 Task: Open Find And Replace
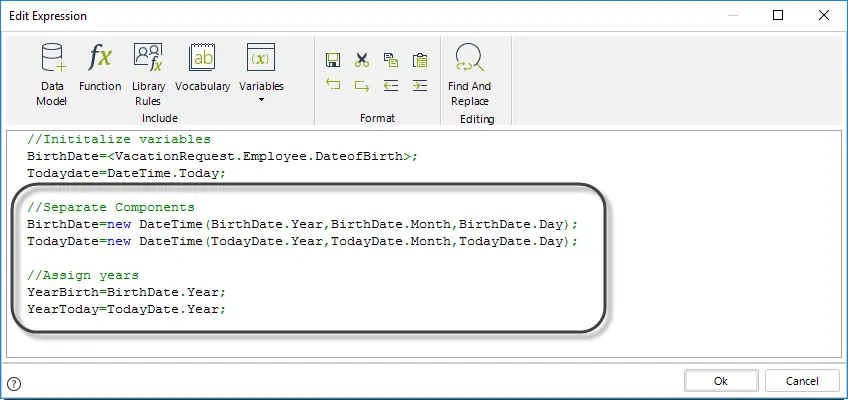click(x=469, y=75)
